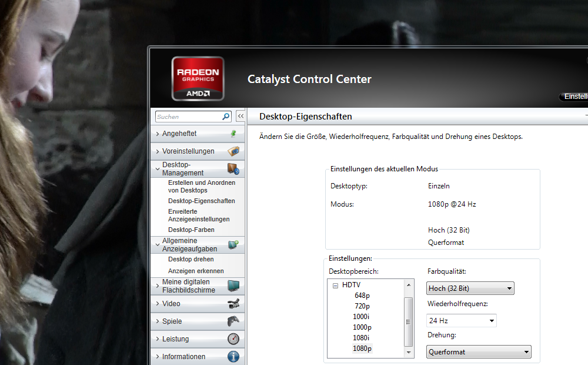Image resolution: width=588 pixels, height=365 pixels.
Task: Open Desktop-Farben page
Action: 191,230
